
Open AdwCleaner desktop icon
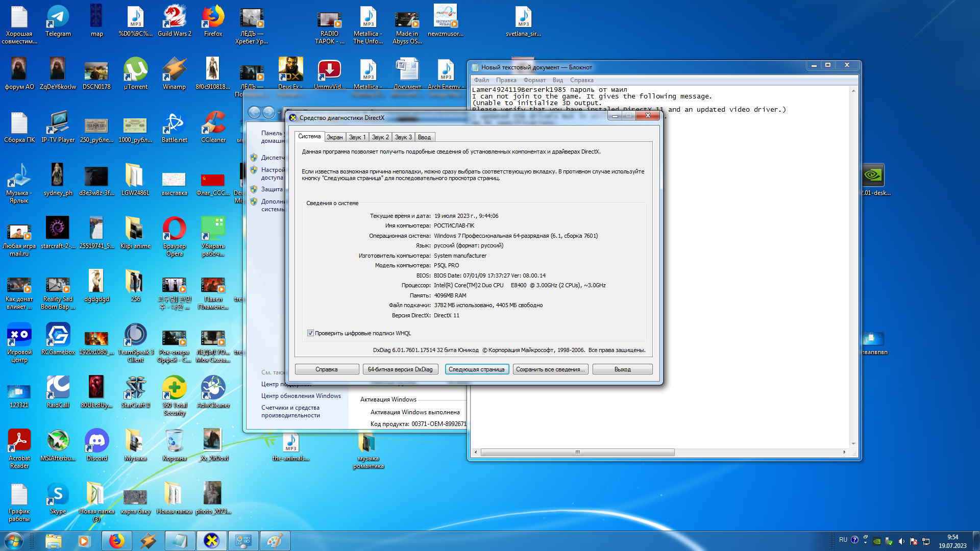pyautogui.click(x=213, y=392)
